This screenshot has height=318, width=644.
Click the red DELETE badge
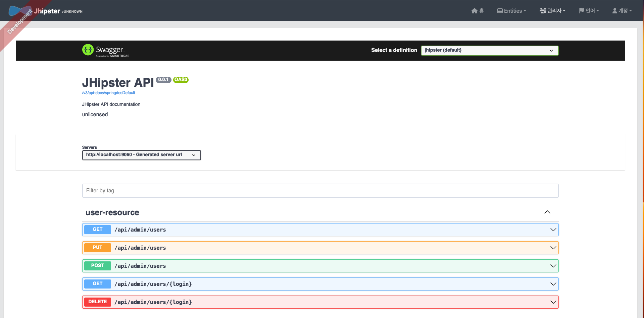[x=97, y=302]
